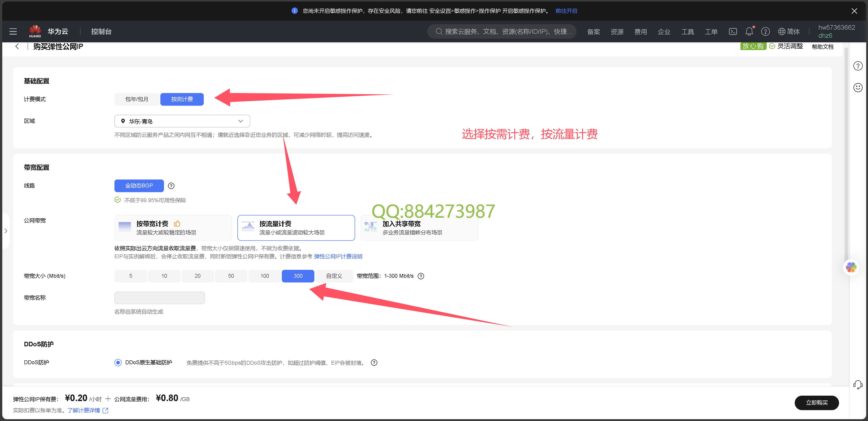Open the notifications bell
868x421 pixels.
tap(749, 31)
